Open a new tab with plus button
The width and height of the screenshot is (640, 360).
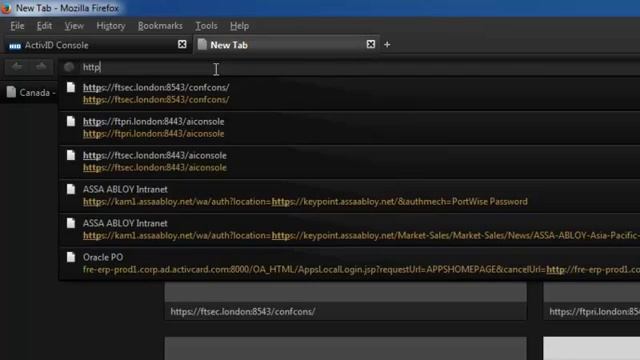click(x=387, y=44)
